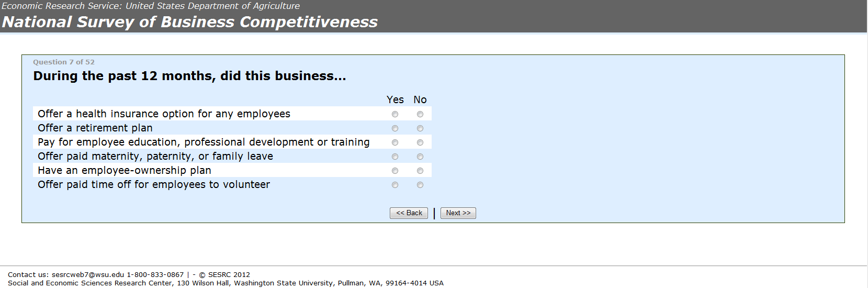Image resolution: width=868 pixels, height=288 pixels.
Task: Click the Economic Research Service header text
Action: point(151,6)
